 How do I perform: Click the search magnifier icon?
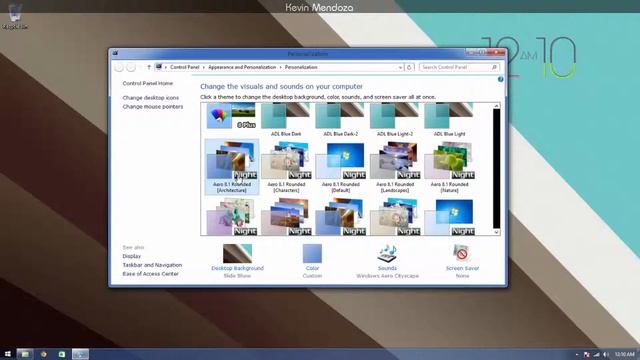pyautogui.click(x=494, y=67)
